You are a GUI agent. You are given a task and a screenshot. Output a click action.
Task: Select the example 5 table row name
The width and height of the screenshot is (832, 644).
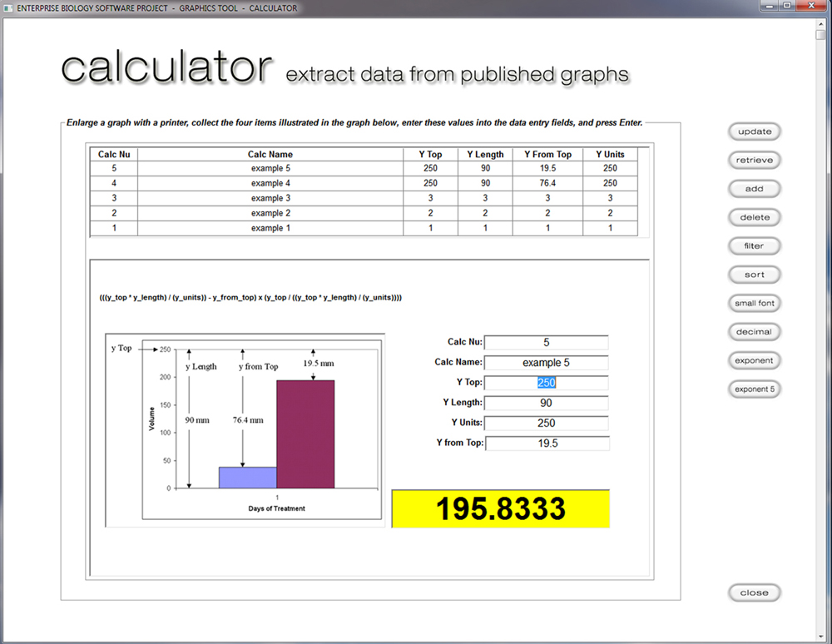[x=270, y=168]
